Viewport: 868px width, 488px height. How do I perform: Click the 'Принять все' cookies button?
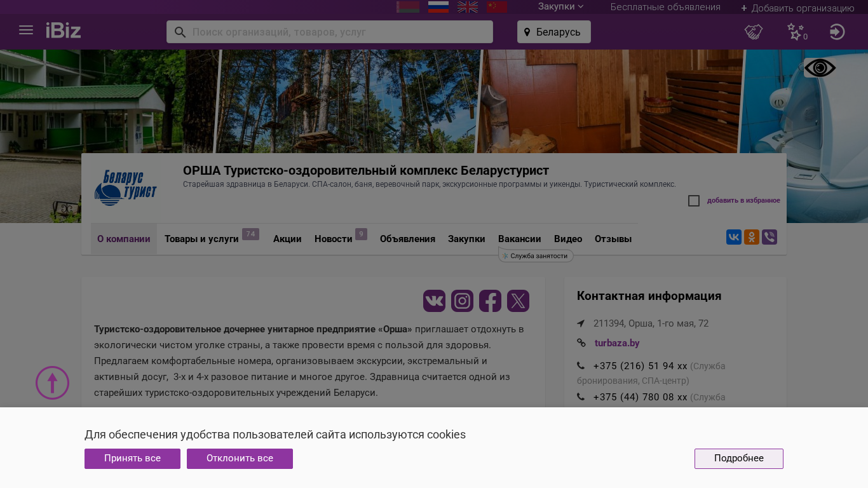(132, 459)
